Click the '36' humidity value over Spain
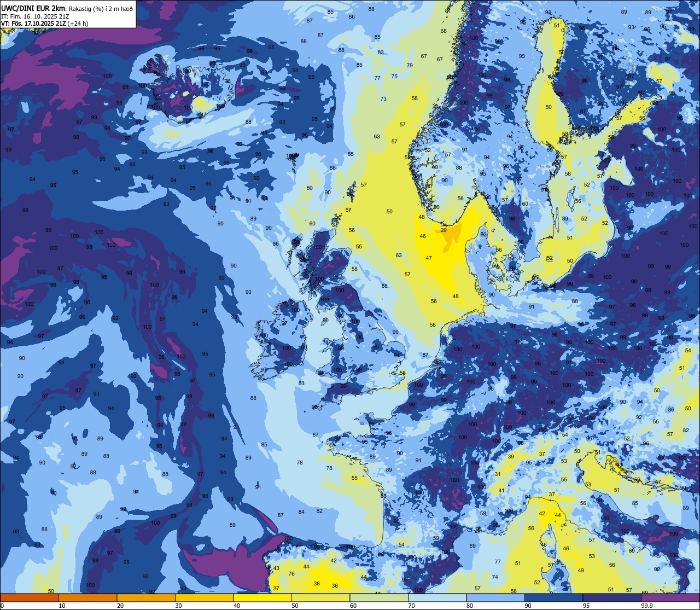 click(335, 586)
